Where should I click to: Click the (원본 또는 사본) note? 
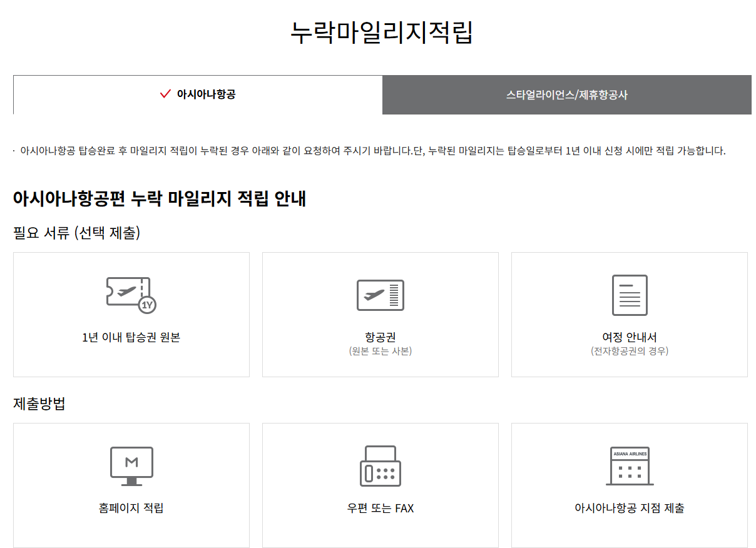(381, 352)
